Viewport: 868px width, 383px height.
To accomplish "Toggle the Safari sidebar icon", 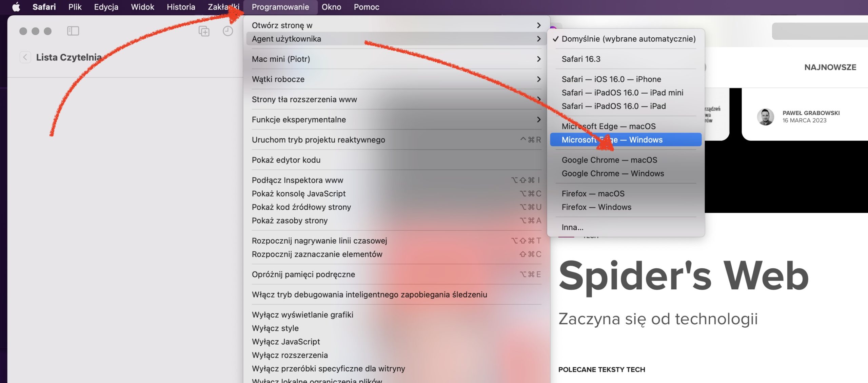I will pyautogui.click(x=73, y=31).
